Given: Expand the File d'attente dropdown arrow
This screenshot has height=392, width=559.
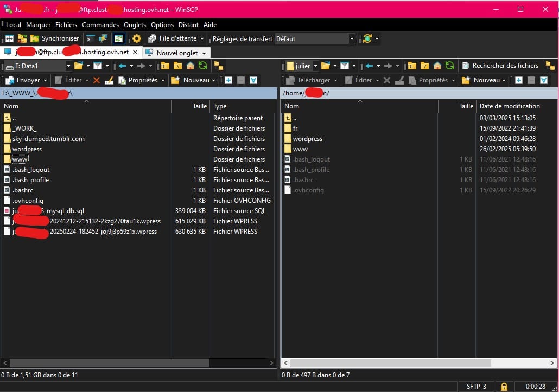Looking at the screenshot, I should pos(202,38).
